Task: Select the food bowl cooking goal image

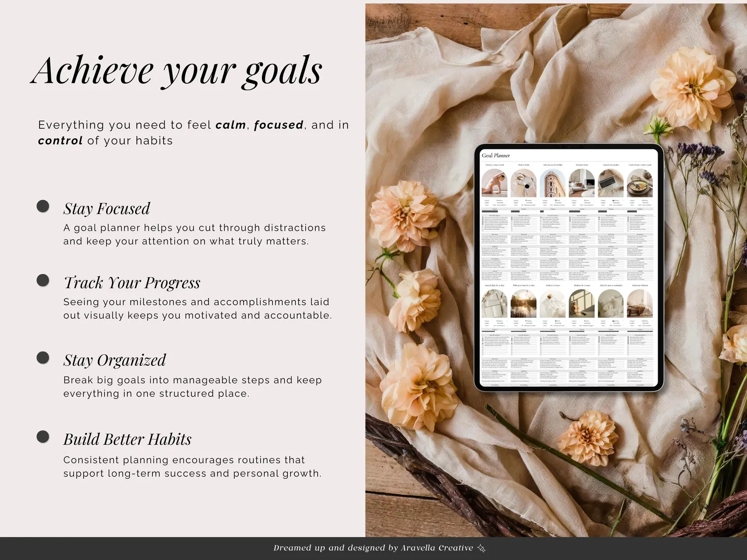Action: (640, 183)
